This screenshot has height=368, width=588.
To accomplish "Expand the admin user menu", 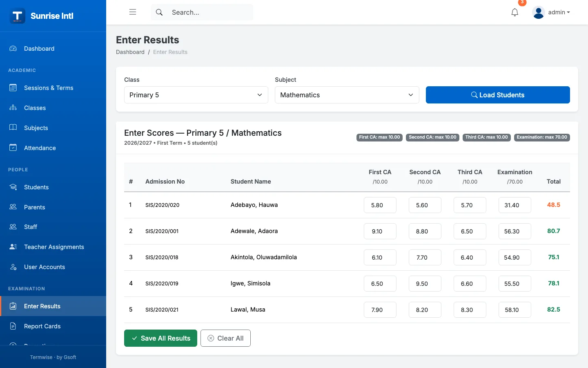I will 559,12.
